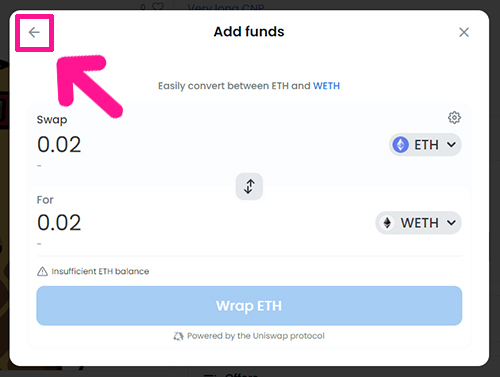Go back with the left arrow icon
Viewport: 500px width, 377px height.
[34, 32]
